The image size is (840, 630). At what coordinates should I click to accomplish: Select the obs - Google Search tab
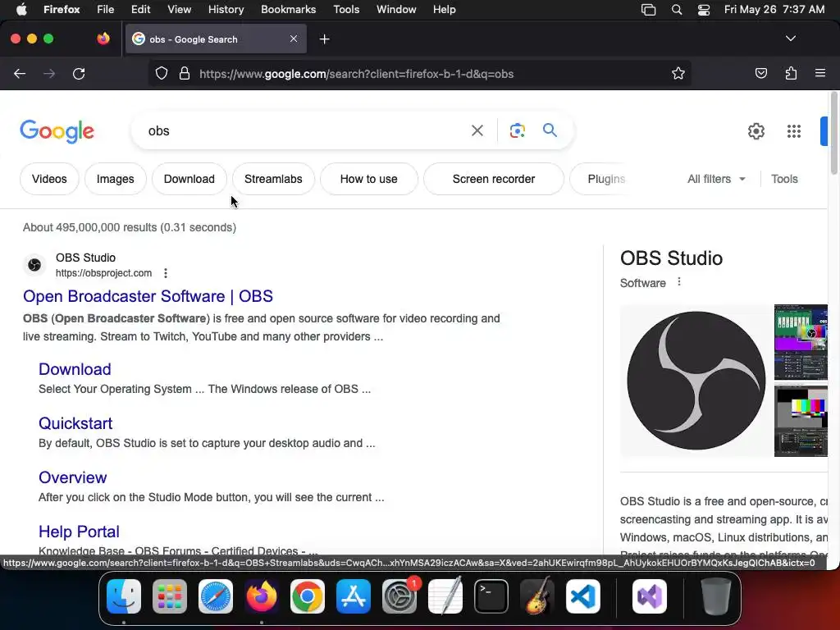216,39
